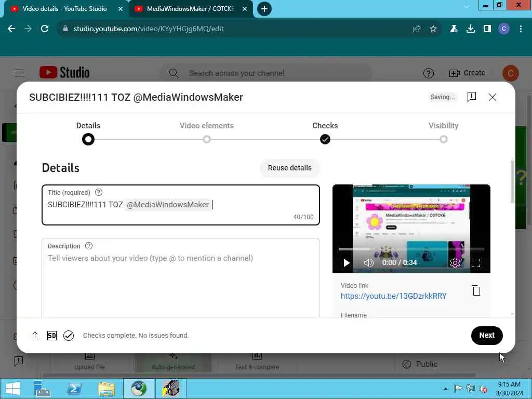This screenshot has width=532, height=399.
Task: Show hidden system tray icons
Action: pyautogui.click(x=445, y=389)
